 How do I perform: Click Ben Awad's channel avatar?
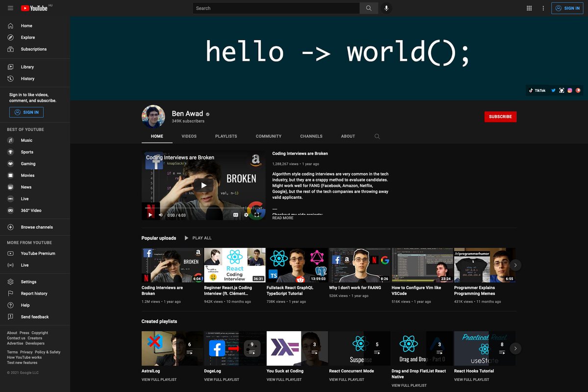tap(153, 117)
